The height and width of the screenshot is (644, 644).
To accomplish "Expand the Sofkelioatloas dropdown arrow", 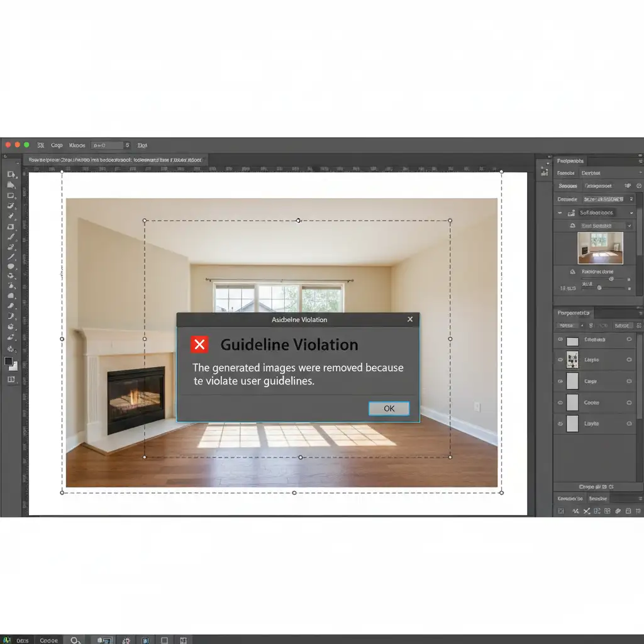I will click(x=631, y=213).
